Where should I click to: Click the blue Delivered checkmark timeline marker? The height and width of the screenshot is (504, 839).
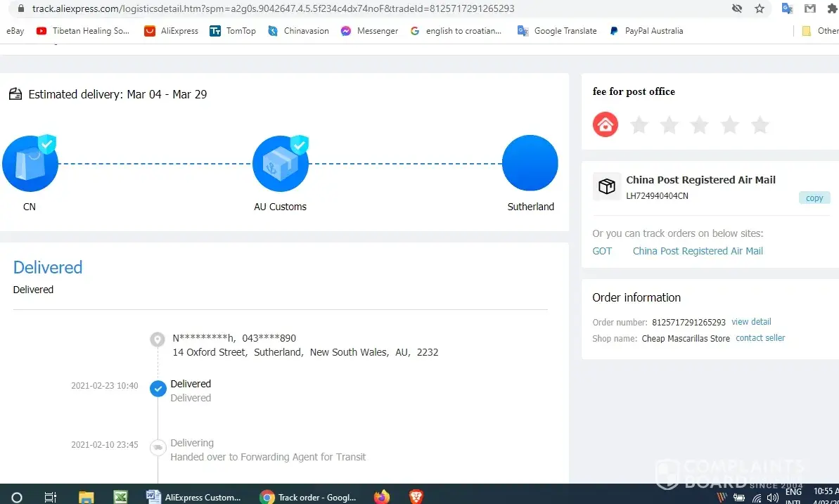[158, 389]
